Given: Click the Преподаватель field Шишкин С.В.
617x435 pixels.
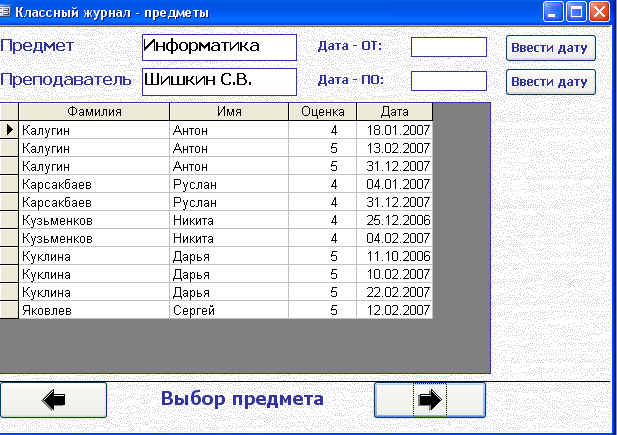Looking at the screenshot, I should (x=219, y=82).
